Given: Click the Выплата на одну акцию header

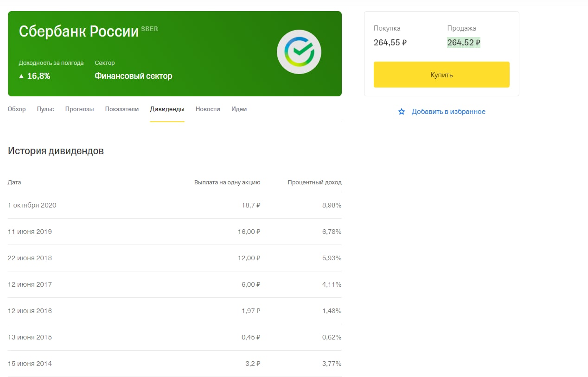Looking at the screenshot, I should tap(227, 182).
